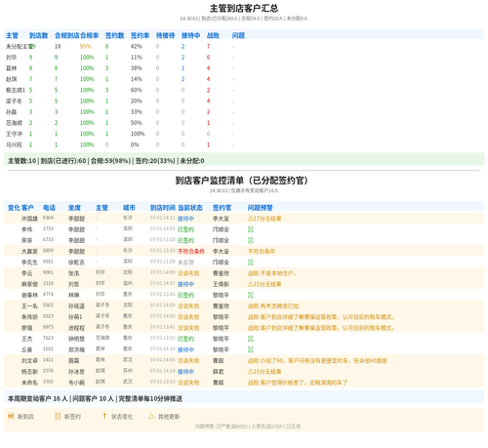488x448 pixels.
Task: Click the 城市 column header
Action: 129,208
